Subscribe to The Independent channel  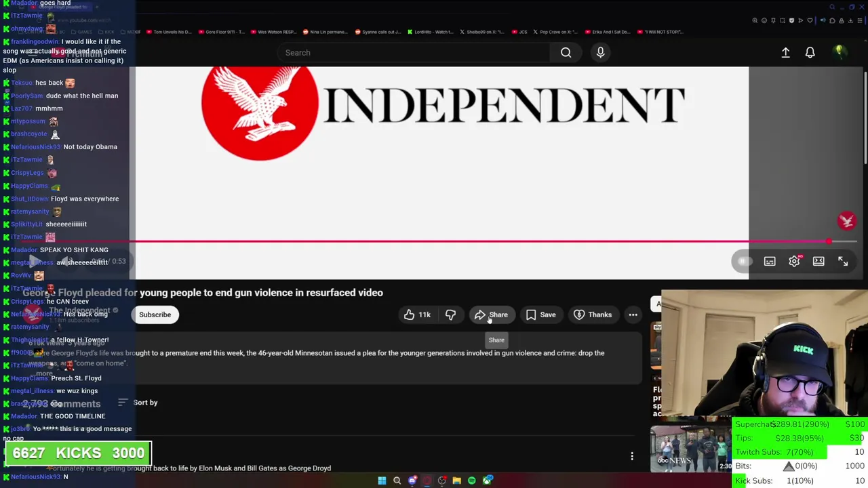(x=155, y=314)
